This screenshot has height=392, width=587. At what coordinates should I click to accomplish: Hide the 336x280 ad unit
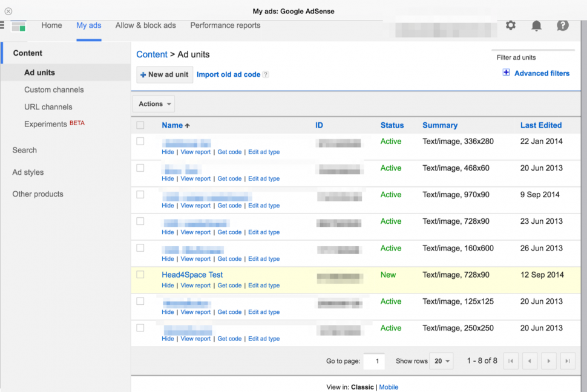168,152
